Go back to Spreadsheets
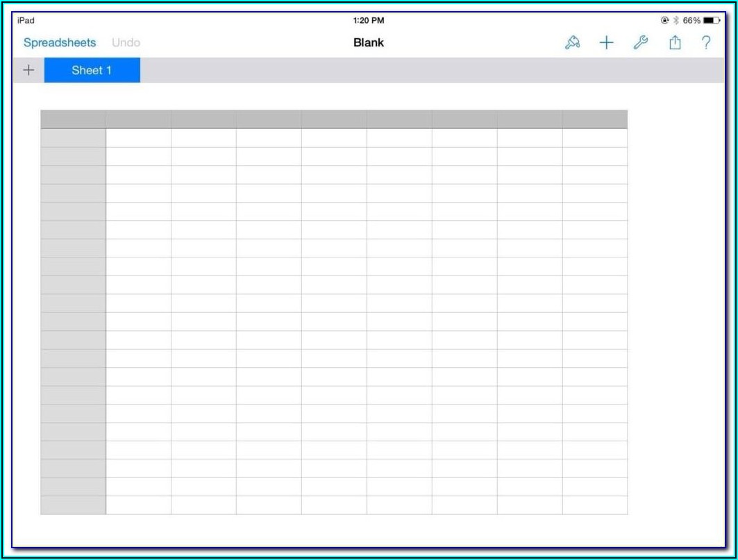The image size is (738, 560). pos(60,43)
